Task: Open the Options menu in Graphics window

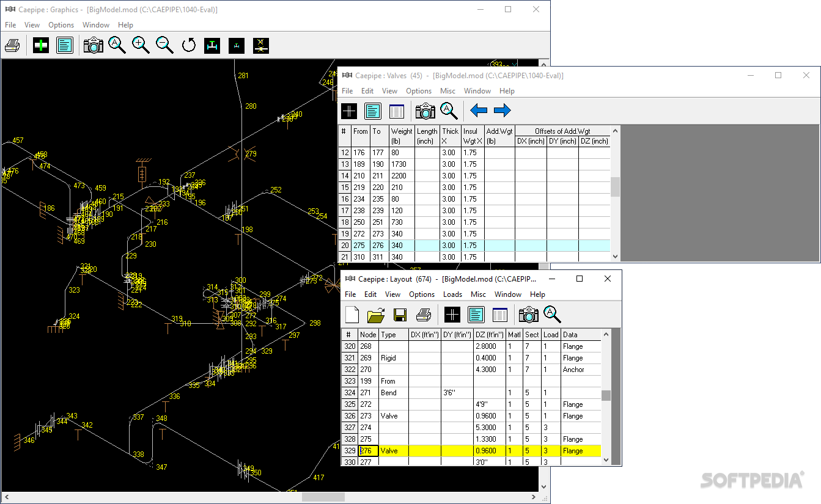Action: (x=61, y=25)
